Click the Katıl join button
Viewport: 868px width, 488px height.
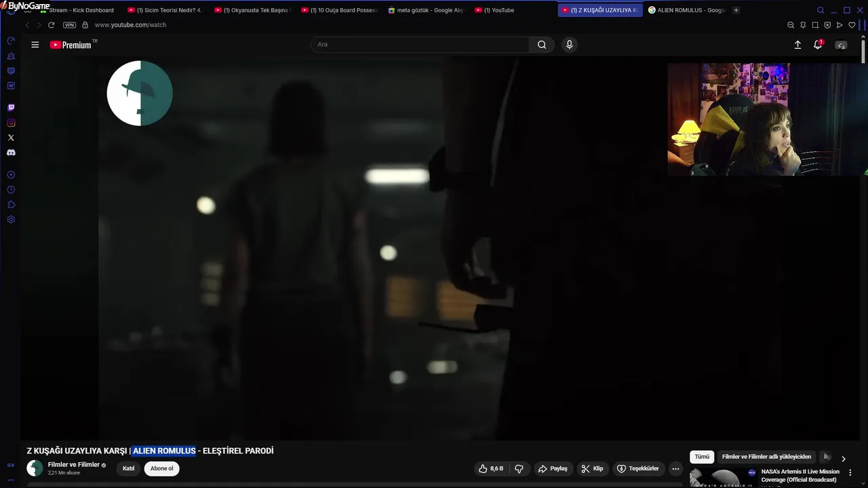click(128, 468)
